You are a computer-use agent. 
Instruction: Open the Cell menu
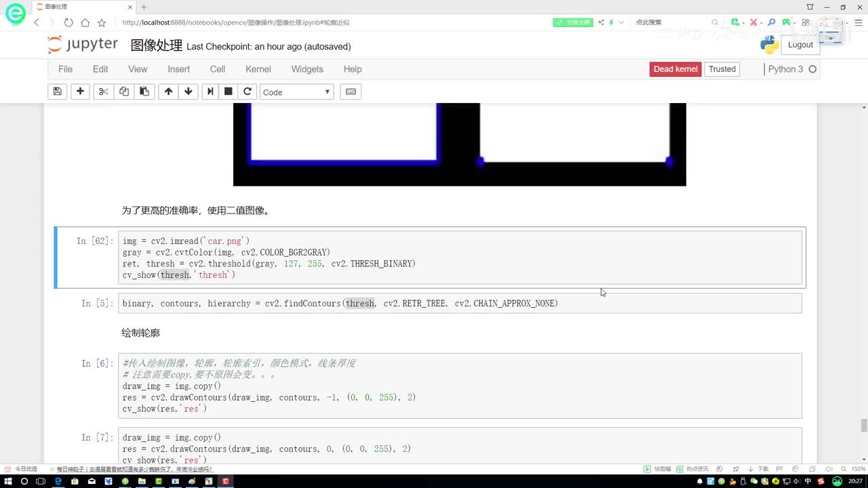218,69
